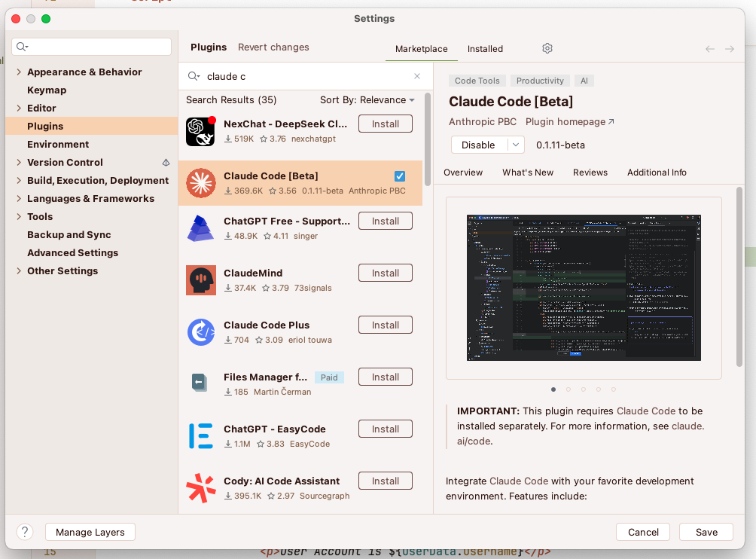Open the Disable button dropdown arrow

coord(516,145)
